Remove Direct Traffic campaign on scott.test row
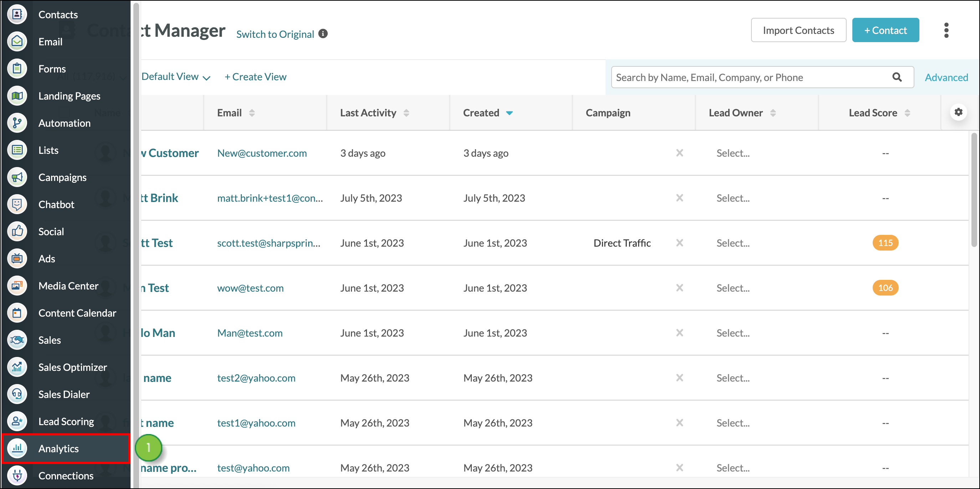 [679, 243]
